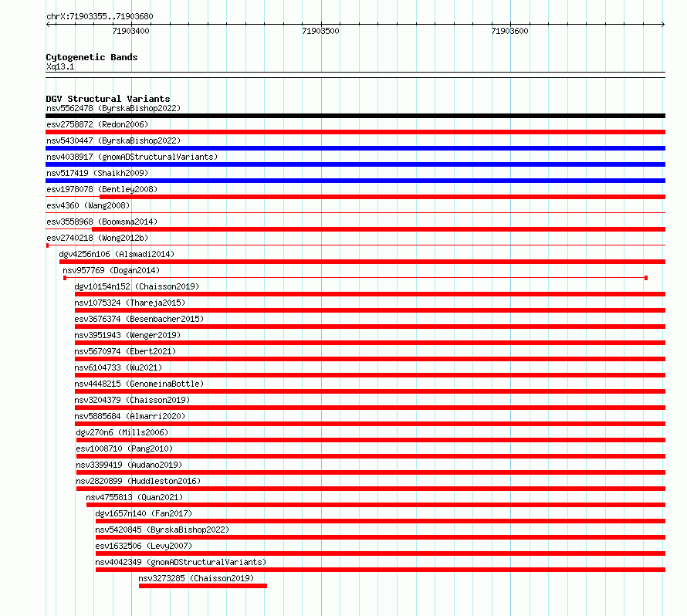This screenshot has height=616, width=687.
Task: Select the esv3558968 (Boomsma2014) label
Action: click(102, 222)
